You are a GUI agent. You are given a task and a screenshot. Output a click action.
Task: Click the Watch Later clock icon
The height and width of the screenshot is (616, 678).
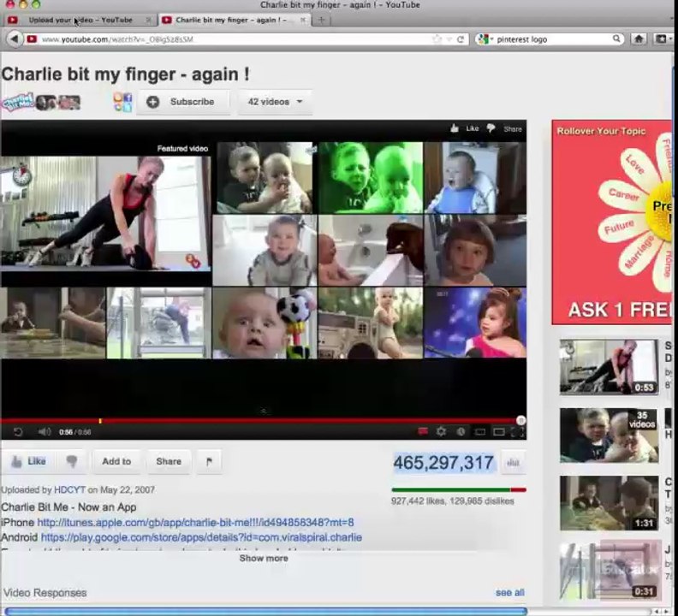click(461, 431)
